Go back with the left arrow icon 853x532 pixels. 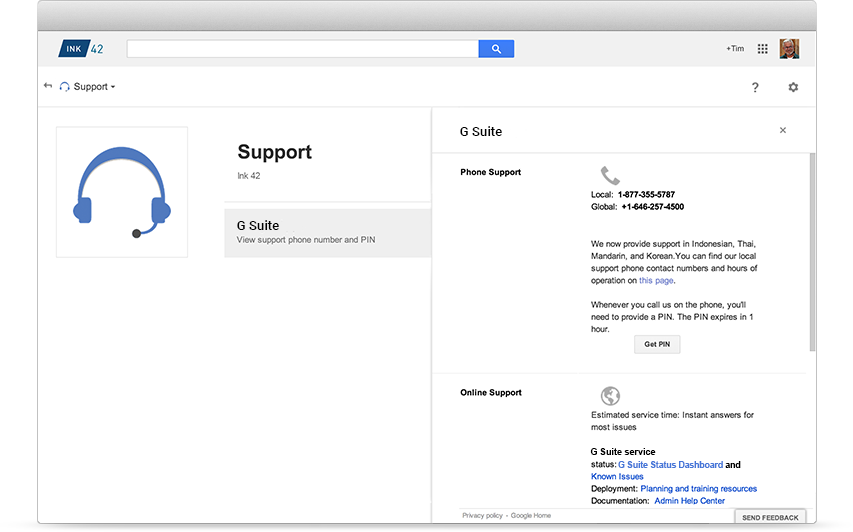(48, 85)
